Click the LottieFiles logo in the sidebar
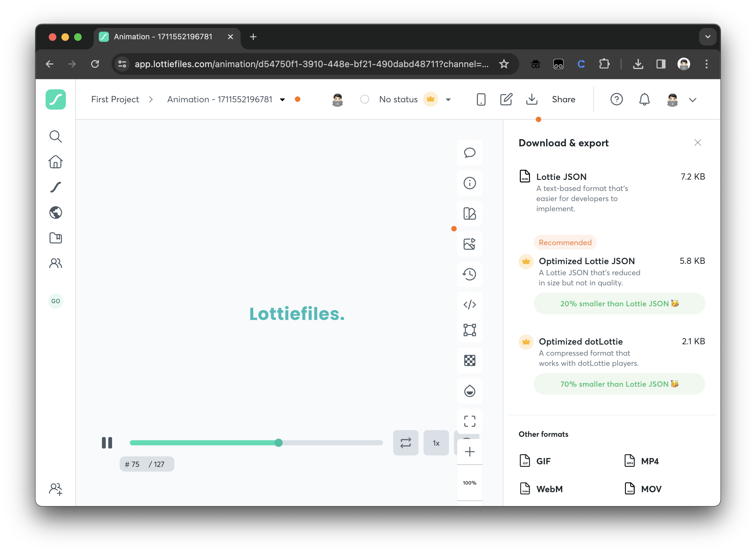The width and height of the screenshot is (756, 553). point(55,99)
